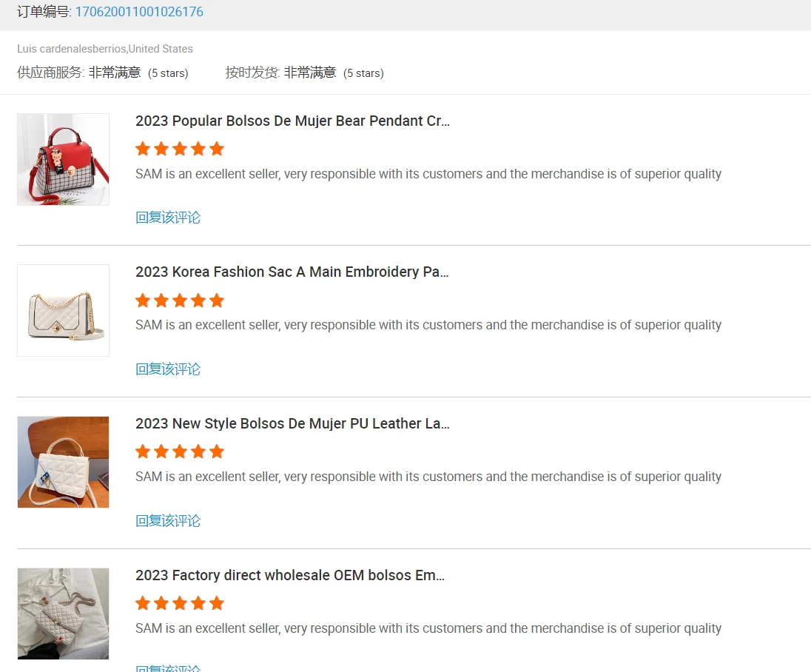View the white handbag on wooden chair thumbnail
Image resolution: width=811 pixels, height=672 pixels.
click(63, 462)
